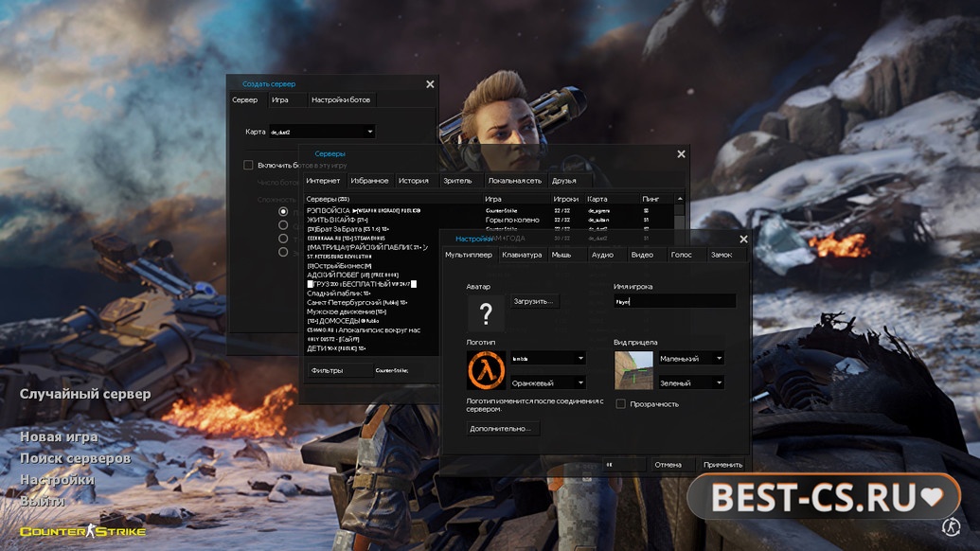The width and height of the screenshot is (980, 551).
Task: Click Новая игра in main menu
Action: (x=59, y=436)
